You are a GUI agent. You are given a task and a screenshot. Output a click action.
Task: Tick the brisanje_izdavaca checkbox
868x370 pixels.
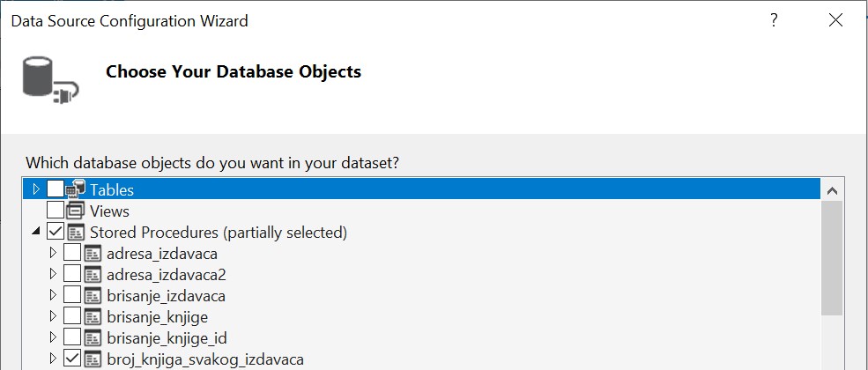click(72, 295)
